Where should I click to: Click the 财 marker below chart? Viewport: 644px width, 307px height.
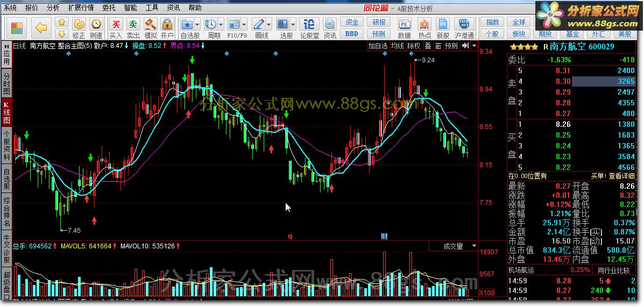[385, 237]
